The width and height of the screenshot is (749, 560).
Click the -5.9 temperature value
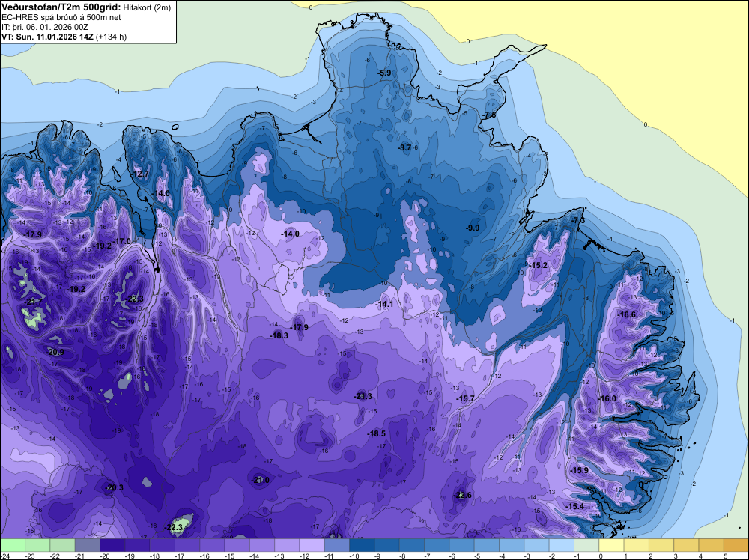click(x=384, y=73)
